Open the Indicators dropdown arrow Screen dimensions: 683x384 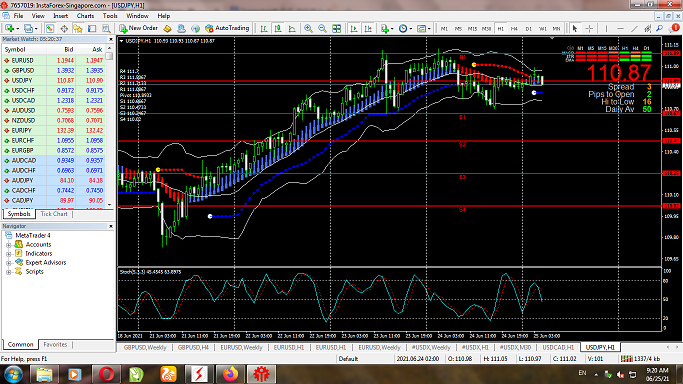point(392,29)
